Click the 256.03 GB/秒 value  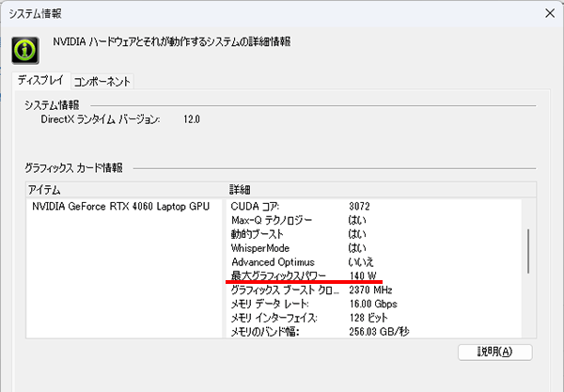(x=379, y=332)
